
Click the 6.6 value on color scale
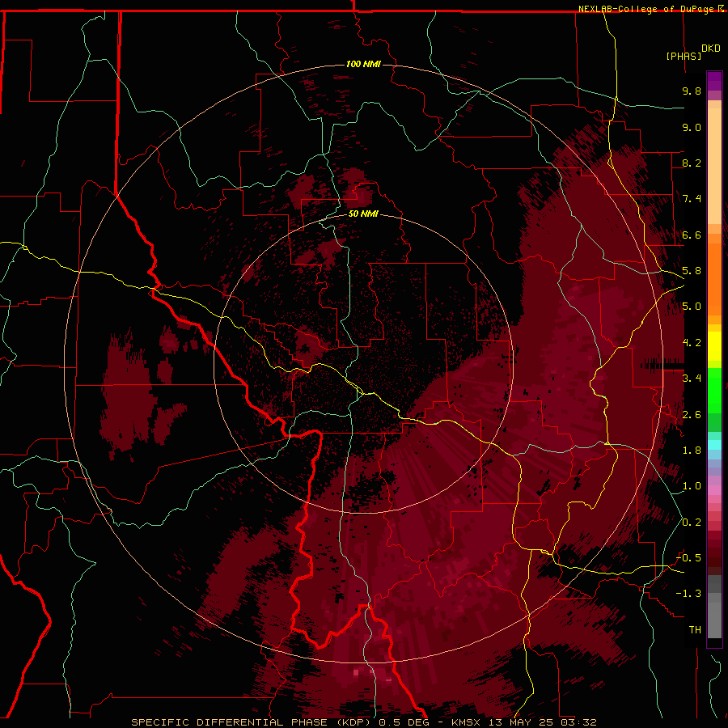tap(692, 235)
